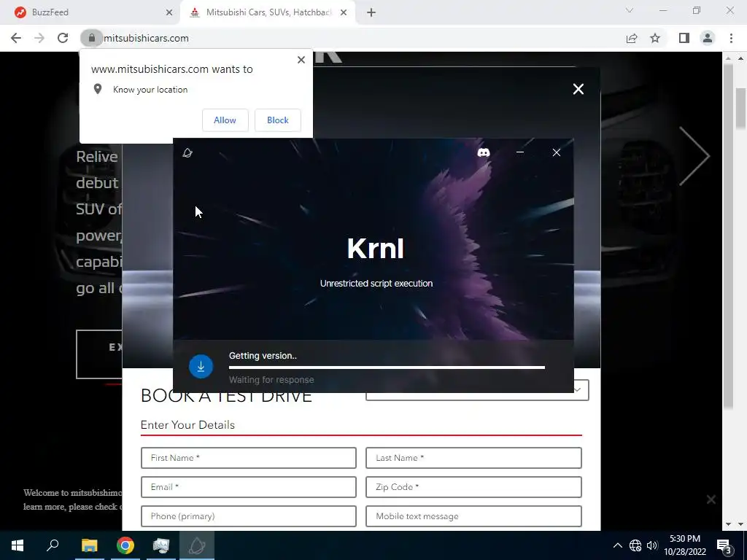View site information via lock icon
747x560 pixels.
pyautogui.click(x=91, y=38)
